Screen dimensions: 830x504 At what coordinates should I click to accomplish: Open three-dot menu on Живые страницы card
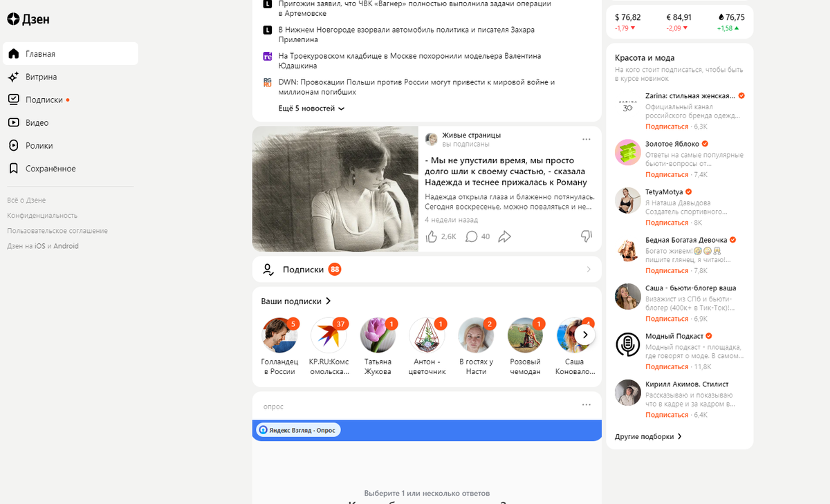point(587,139)
